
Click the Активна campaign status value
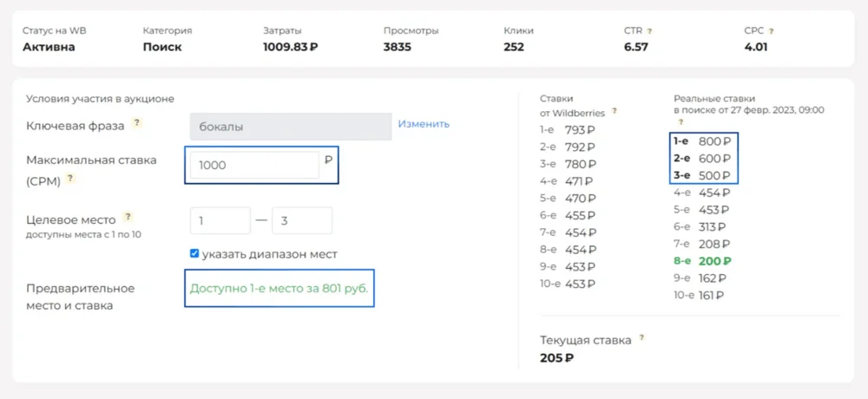(49, 47)
